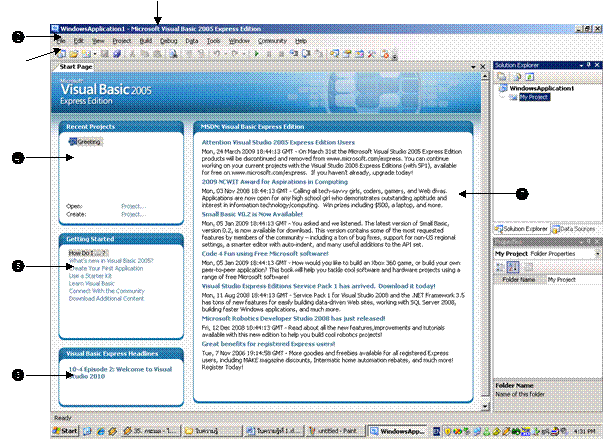Click the Toolbox hammer and wrench icon

point(371,54)
